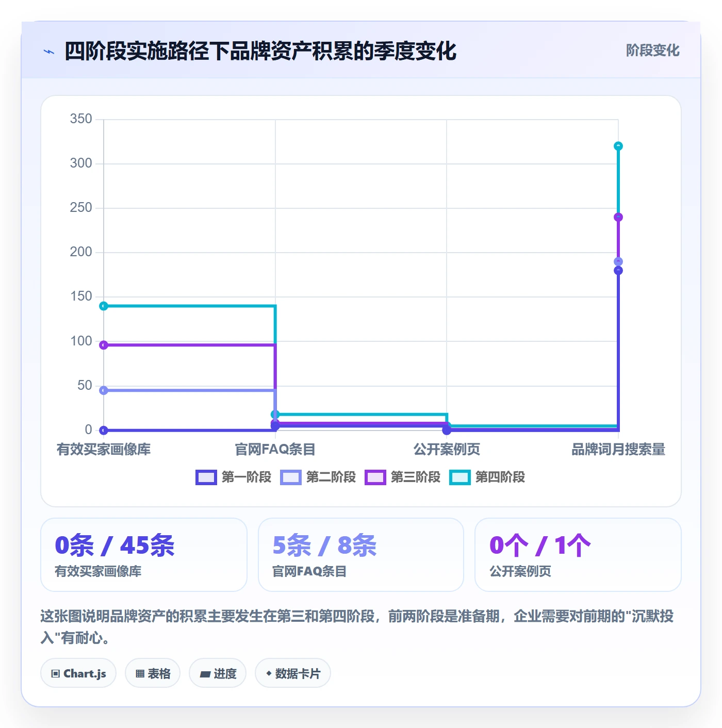
Task: Click the 公开案例页 card caption
Action: pos(520,571)
